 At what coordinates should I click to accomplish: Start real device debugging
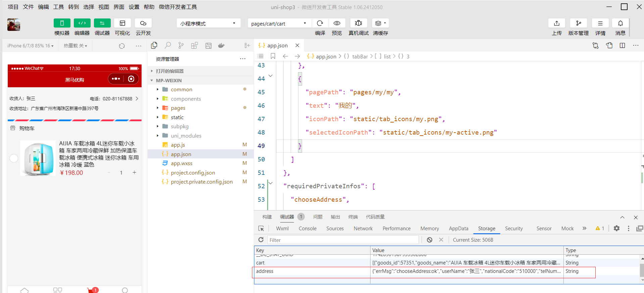(x=358, y=23)
